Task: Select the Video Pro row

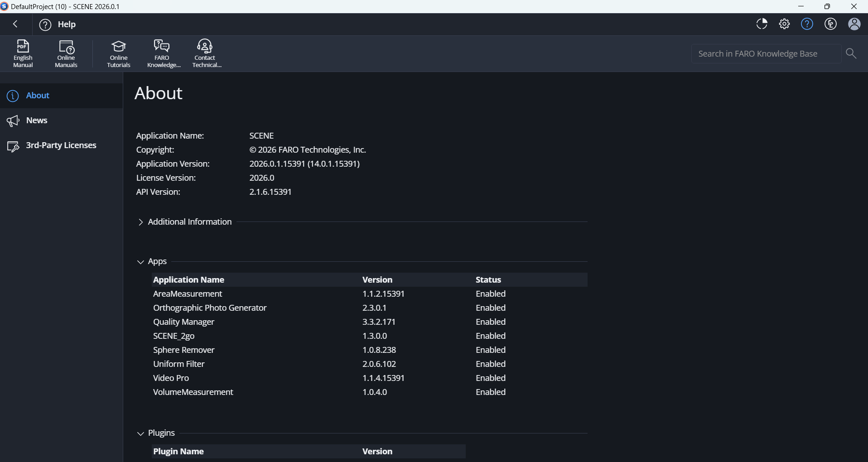Action: click(x=370, y=378)
